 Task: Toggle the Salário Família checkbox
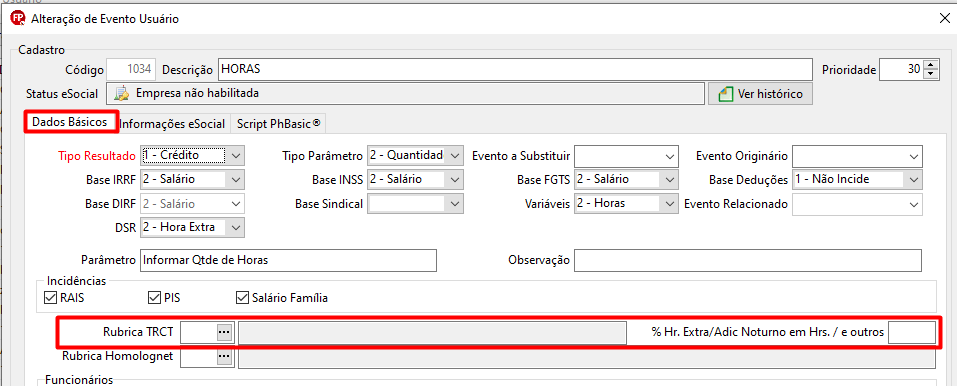tap(242, 298)
